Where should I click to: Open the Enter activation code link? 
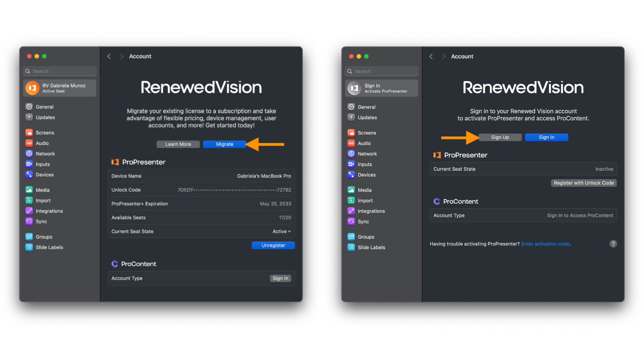point(545,244)
